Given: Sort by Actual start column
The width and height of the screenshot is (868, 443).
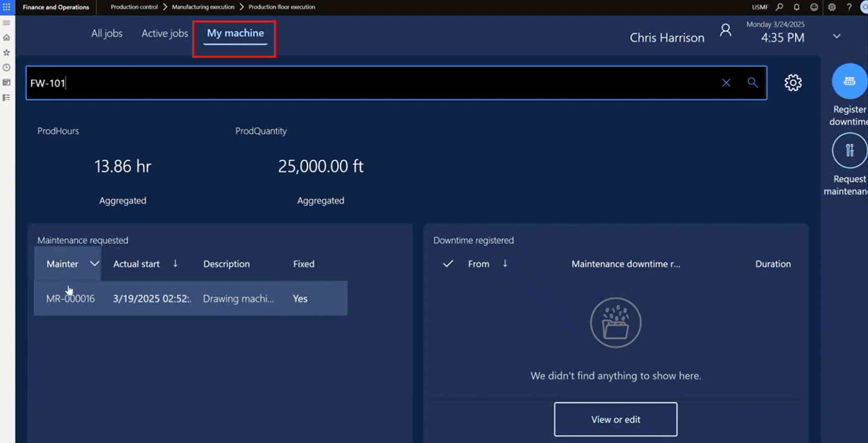Looking at the screenshot, I should click(137, 264).
